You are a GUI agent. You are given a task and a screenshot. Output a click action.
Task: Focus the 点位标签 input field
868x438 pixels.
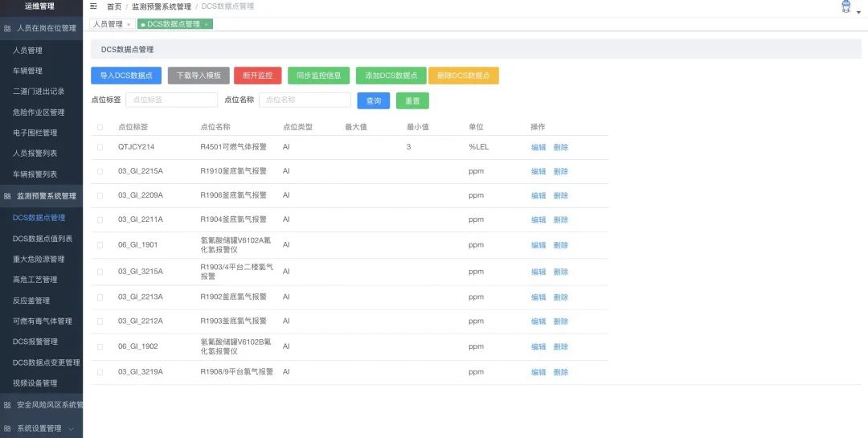click(x=172, y=100)
